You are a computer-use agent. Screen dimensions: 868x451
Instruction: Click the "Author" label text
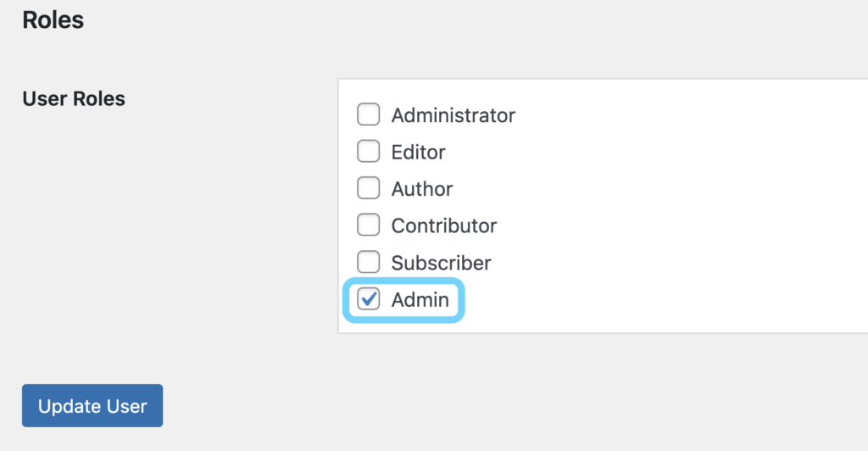click(421, 189)
